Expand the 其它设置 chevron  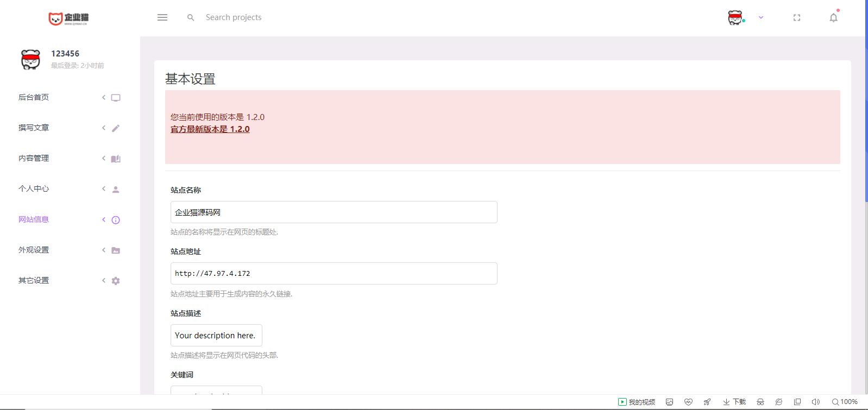click(104, 280)
